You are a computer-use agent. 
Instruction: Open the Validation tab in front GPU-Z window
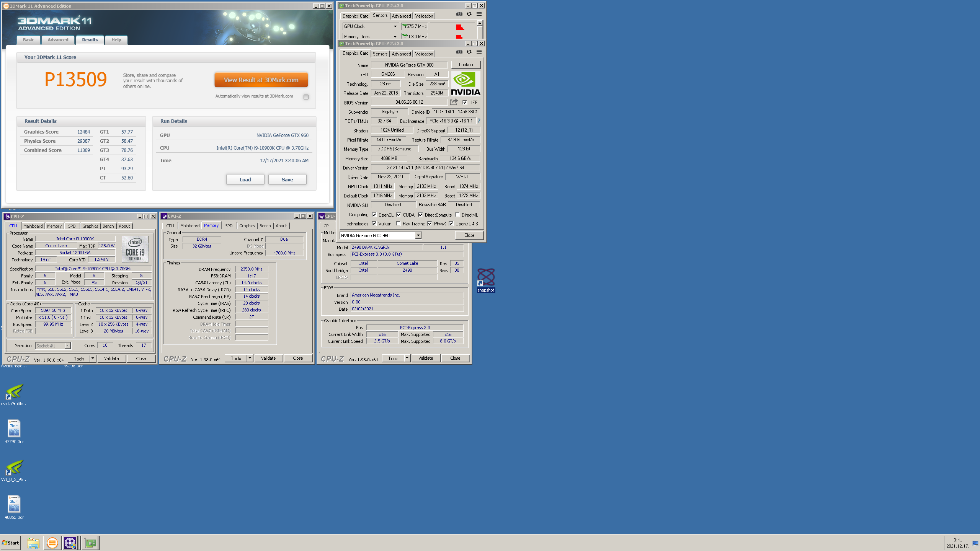(424, 54)
